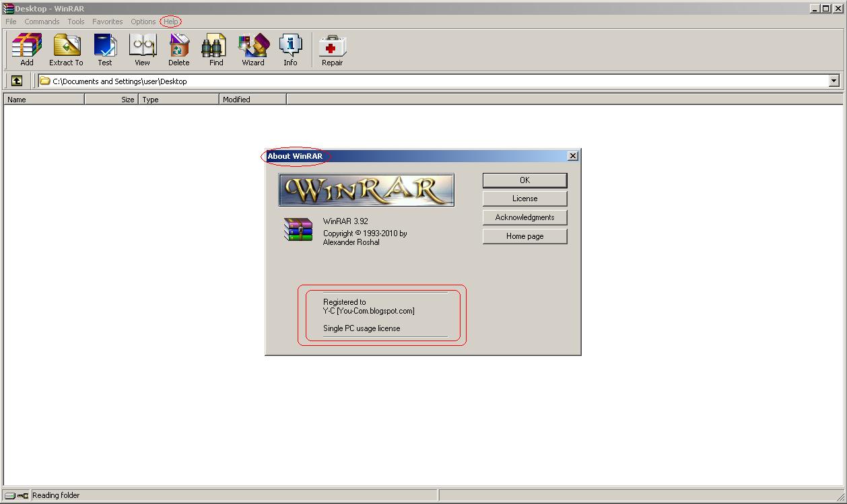847x504 pixels.
Task: Click the 'Single PC usage license' text
Action: coord(362,328)
